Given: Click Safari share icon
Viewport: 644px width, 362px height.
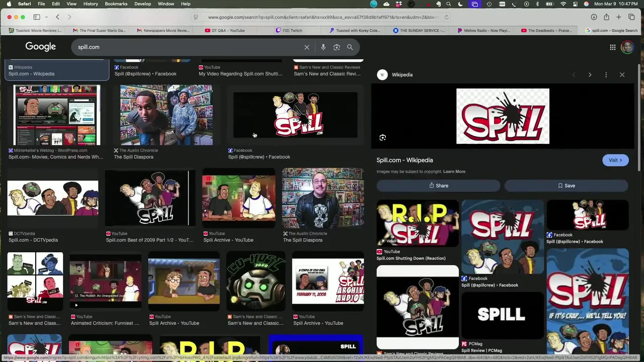Looking at the screenshot, I should 606,17.
